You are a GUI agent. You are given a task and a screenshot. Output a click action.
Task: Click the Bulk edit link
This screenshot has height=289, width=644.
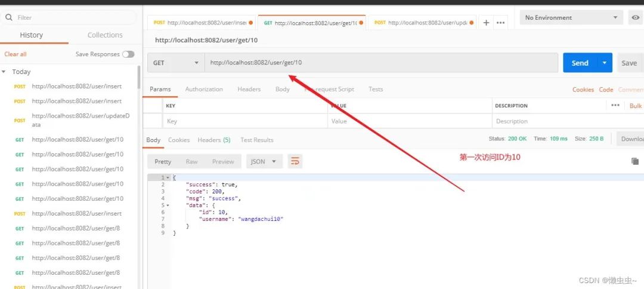click(x=636, y=106)
